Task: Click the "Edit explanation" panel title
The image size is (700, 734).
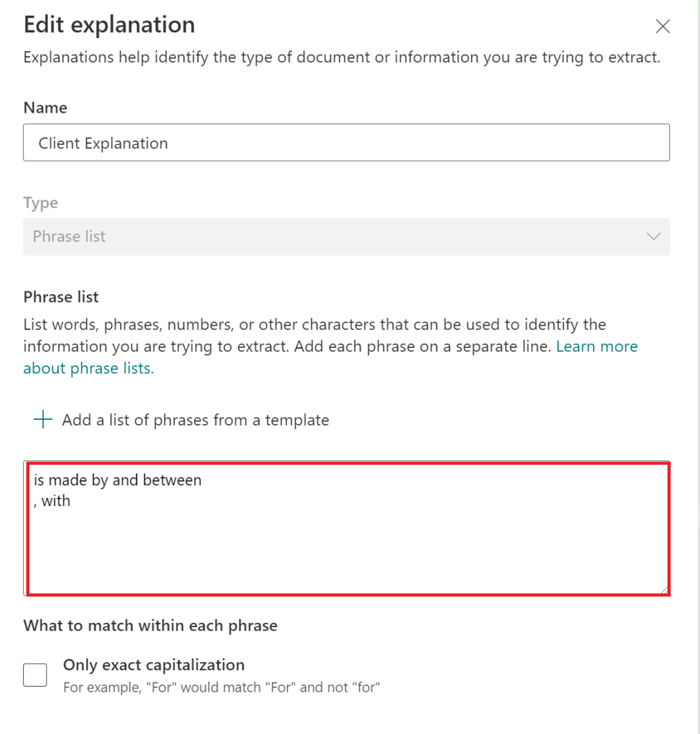Action: [109, 25]
